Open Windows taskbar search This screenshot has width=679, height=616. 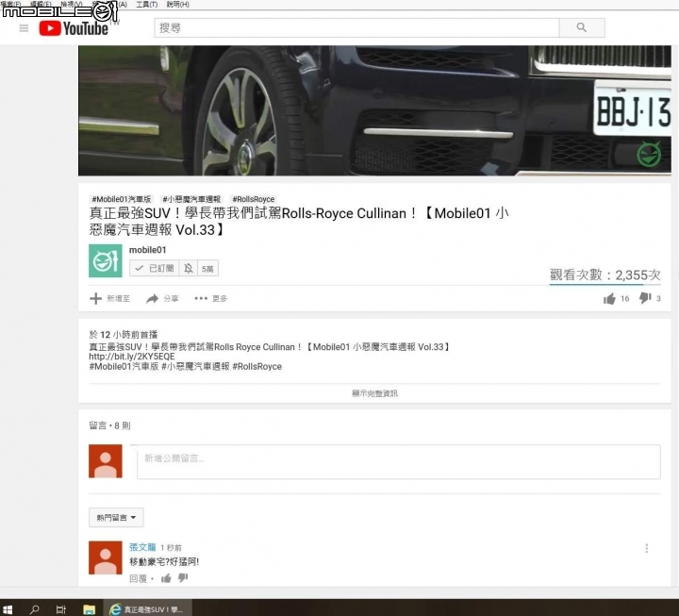pyautogui.click(x=35, y=609)
